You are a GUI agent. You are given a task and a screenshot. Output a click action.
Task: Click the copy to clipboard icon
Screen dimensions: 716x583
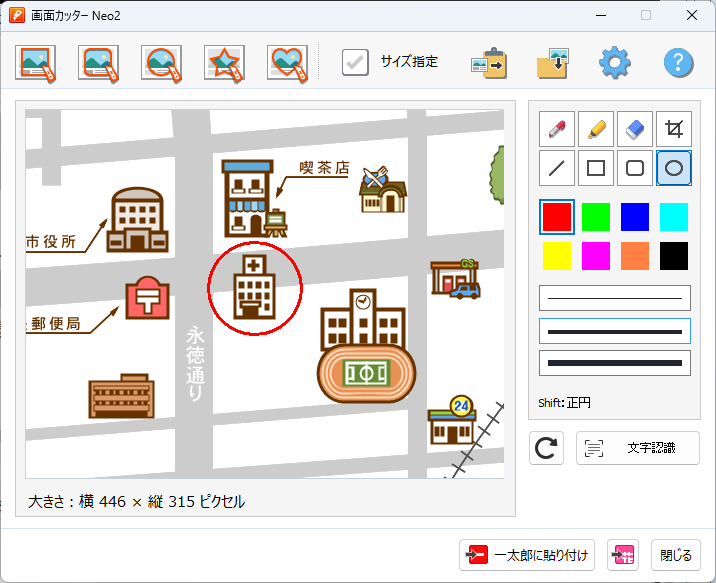[x=489, y=63]
